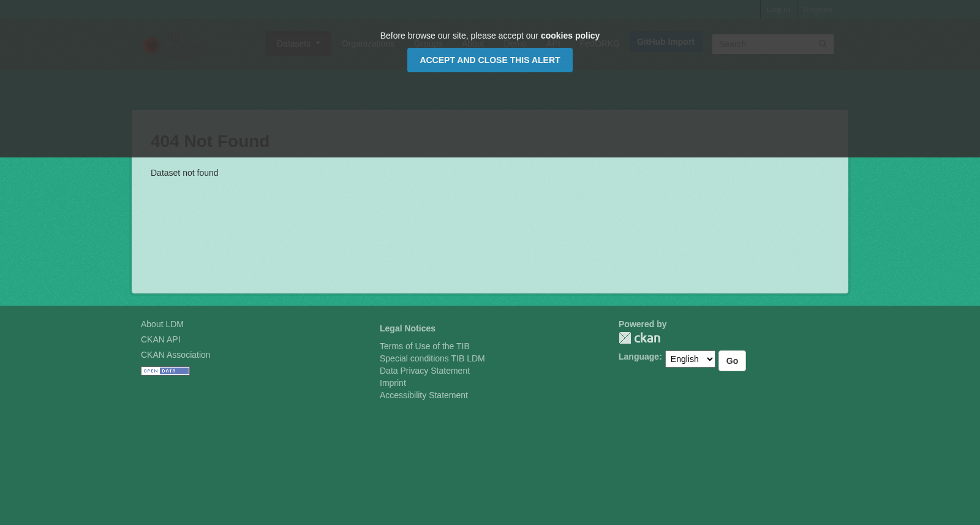Click the Dataset not found message
Image resolution: width=980 pixels, height=525 pixels.
pos(184,173)
